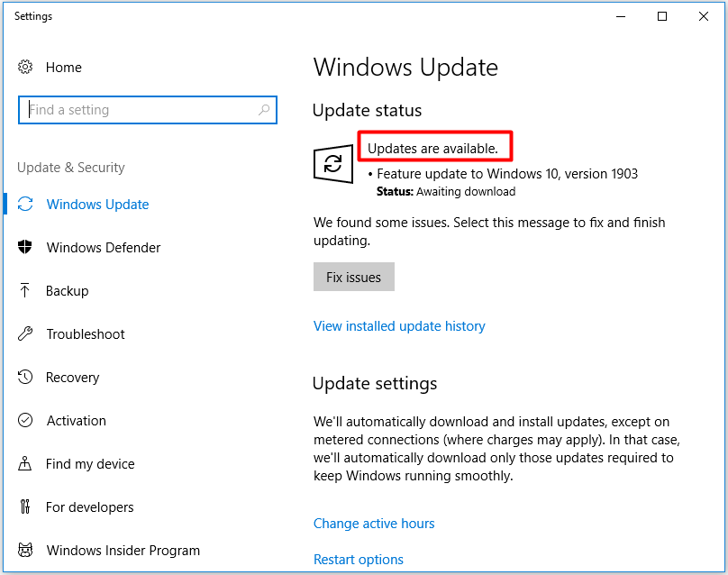Select Windows Update in sidebar
This screenshot has width=728, height=575.
pos(97,205)
